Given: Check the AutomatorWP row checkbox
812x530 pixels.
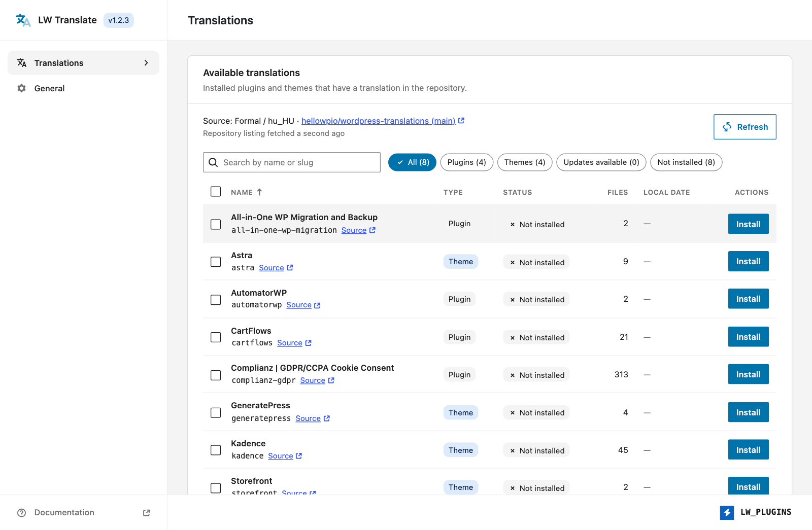Looking at the screenshot, I should [216, 300].
